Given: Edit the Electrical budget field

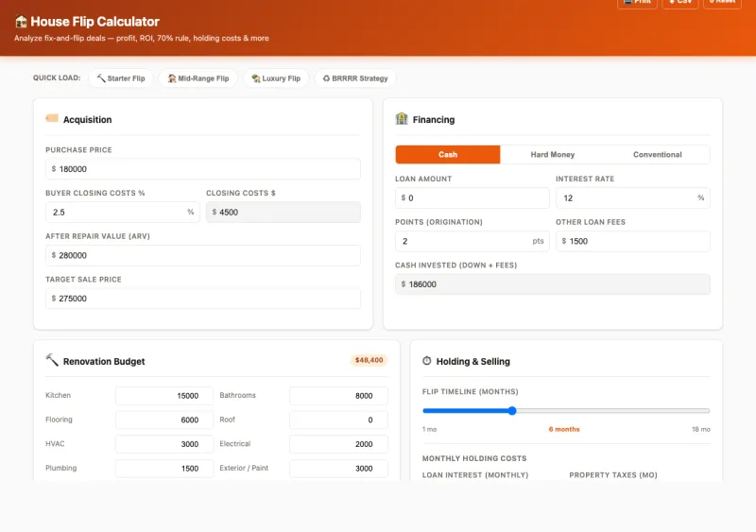Looking at the screenshot, I should tap(338, 444).
